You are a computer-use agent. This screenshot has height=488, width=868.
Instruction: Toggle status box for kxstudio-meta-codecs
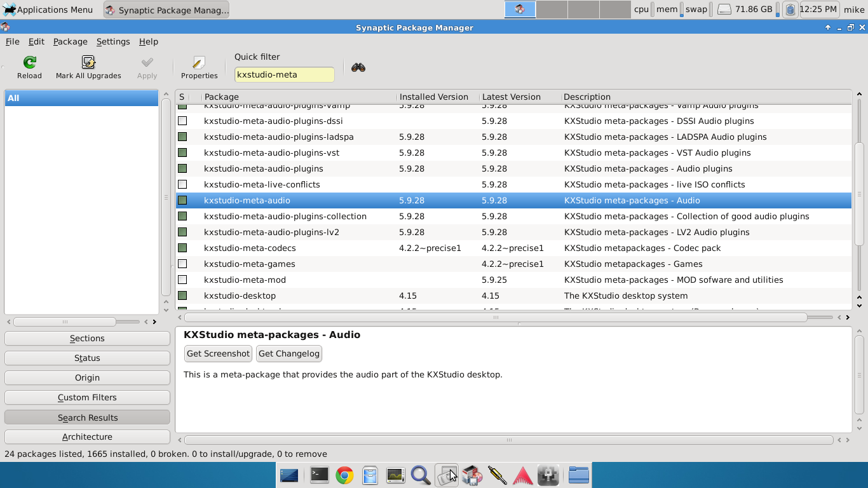pyautogui.click(x=182, y=248)
